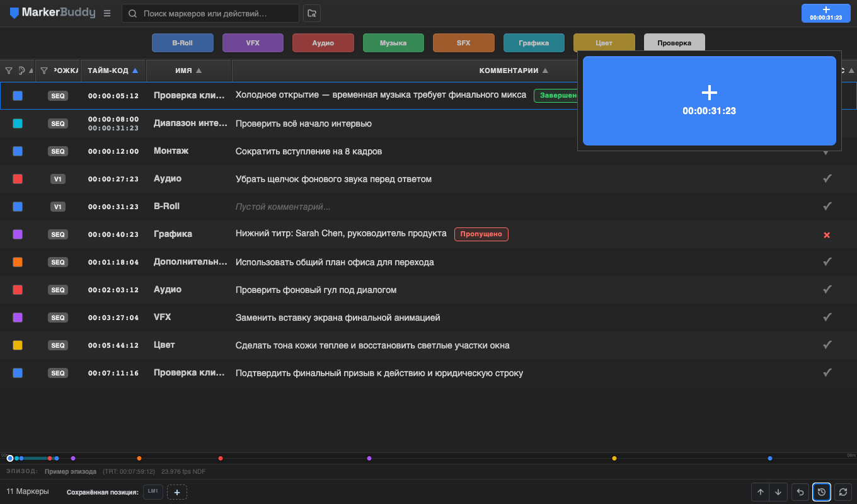Click the red X status in Графика row
857x504 pixels.
click(827, 235)
